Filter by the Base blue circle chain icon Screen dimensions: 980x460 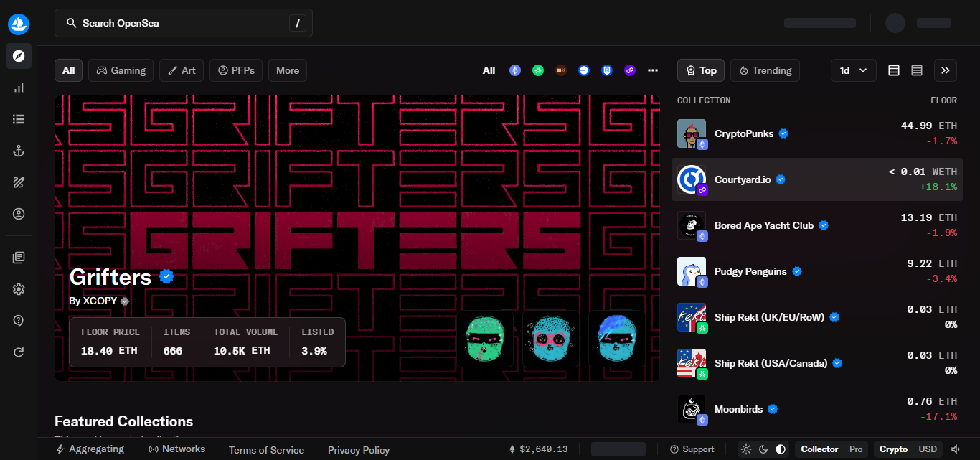coord(584,70)
